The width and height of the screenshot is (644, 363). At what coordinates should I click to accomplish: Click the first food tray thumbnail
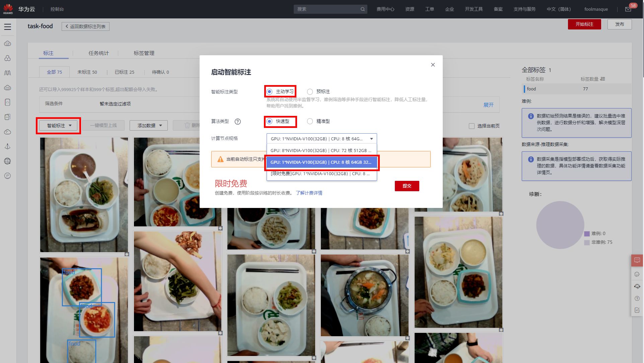(x=84, y=195)
